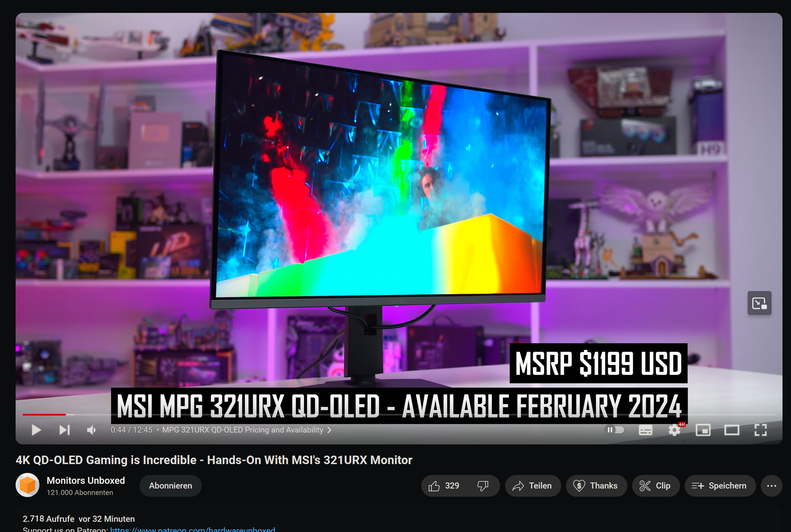The image size is (791, 532).
Task: Subscribe with Abonnieren button
Action: pos(170,486)
